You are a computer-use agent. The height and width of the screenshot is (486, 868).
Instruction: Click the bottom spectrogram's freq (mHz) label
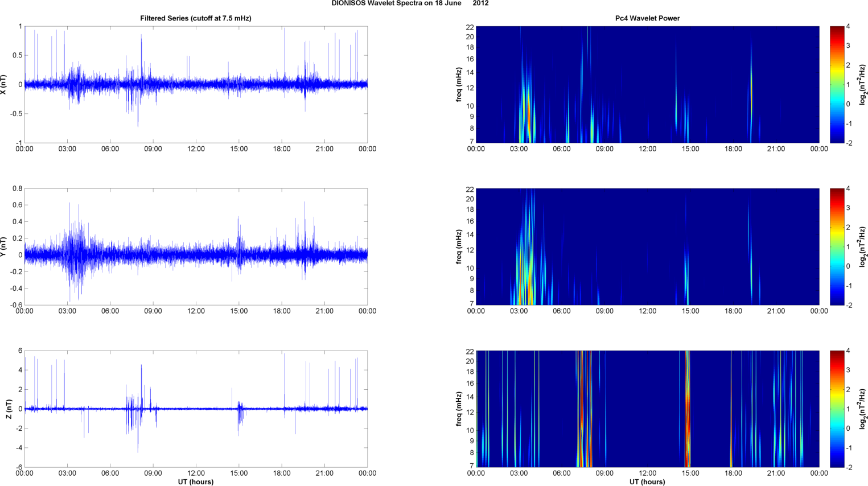click(x=458, y=409)
